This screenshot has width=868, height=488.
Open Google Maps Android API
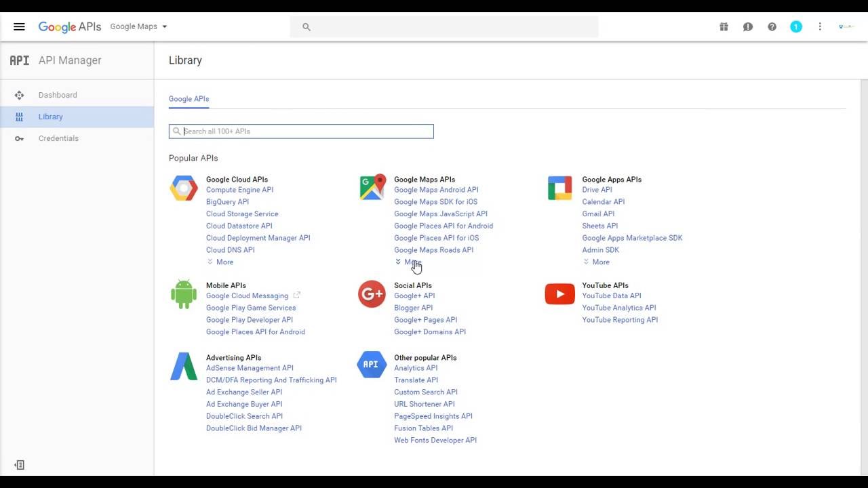coord(436,190)
